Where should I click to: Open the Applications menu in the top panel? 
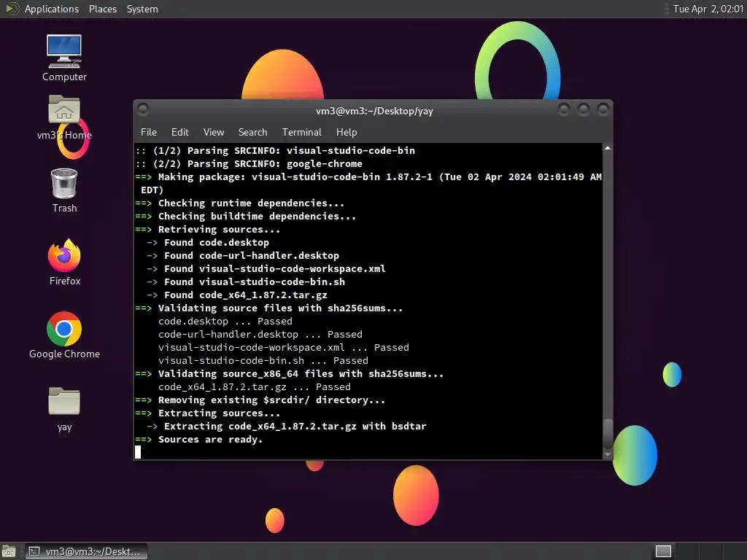pyautogui.click(x=52, y=9)
